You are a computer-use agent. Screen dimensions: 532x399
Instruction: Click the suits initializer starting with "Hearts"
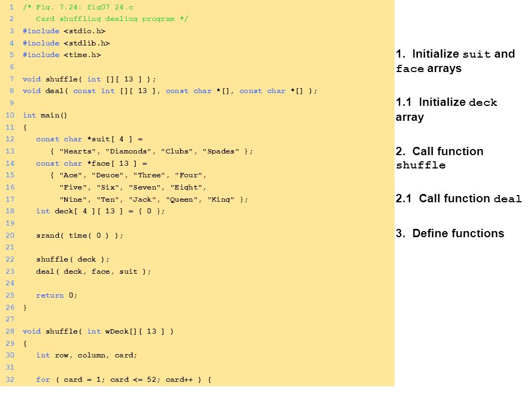(152, 151)
